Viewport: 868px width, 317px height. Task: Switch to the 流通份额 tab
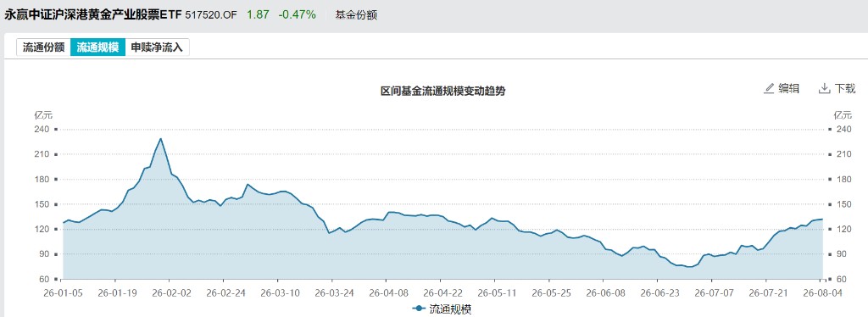[44, 47]
